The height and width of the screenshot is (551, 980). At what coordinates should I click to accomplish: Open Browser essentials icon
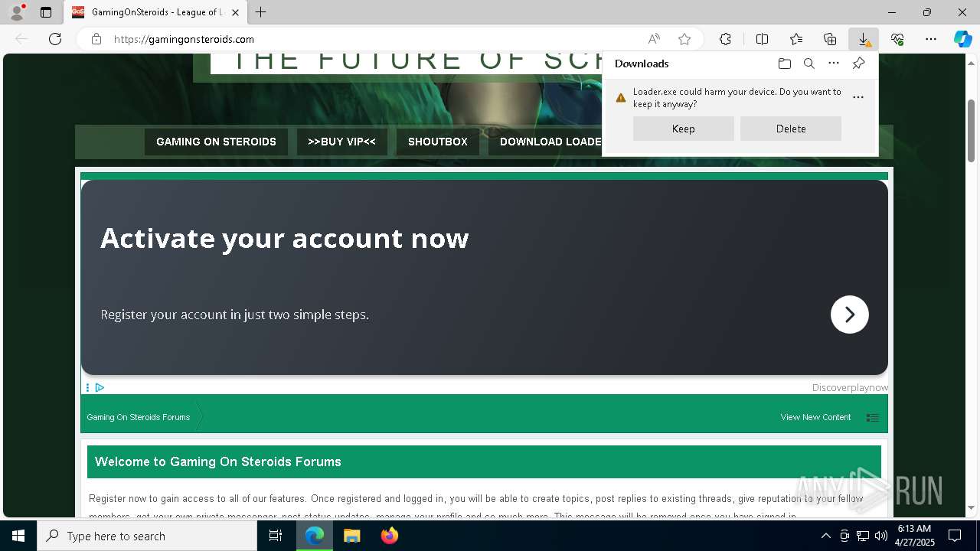(x=897, y=39)
